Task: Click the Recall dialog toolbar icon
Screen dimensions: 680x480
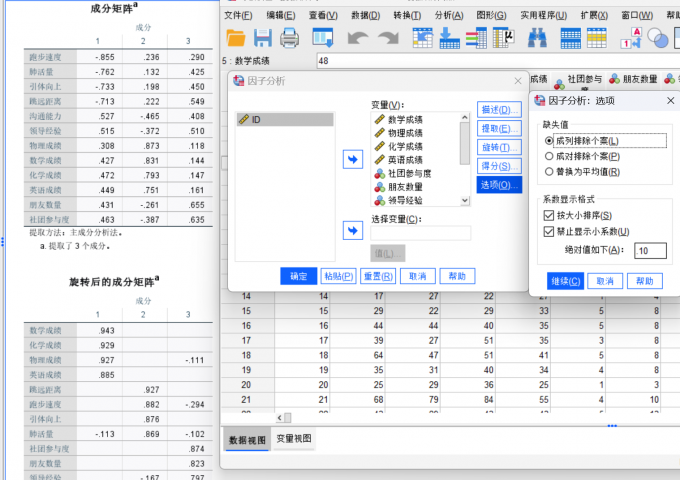Action: click(323, 38)
